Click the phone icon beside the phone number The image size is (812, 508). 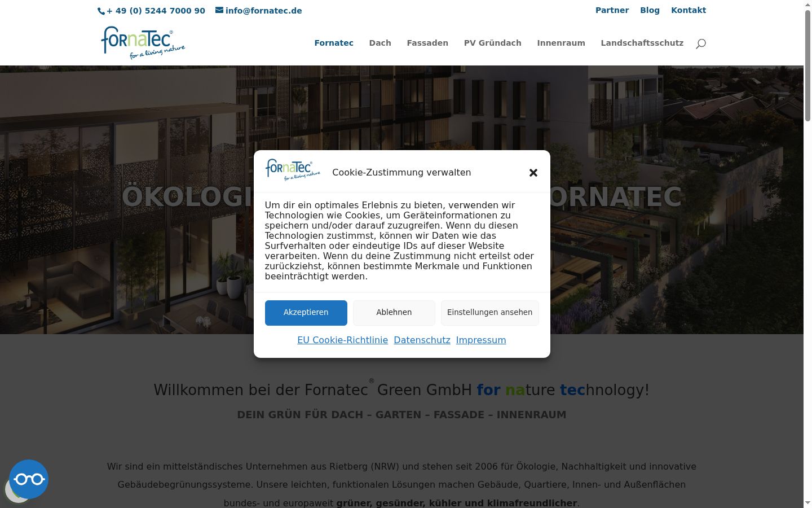coord(101,11)
